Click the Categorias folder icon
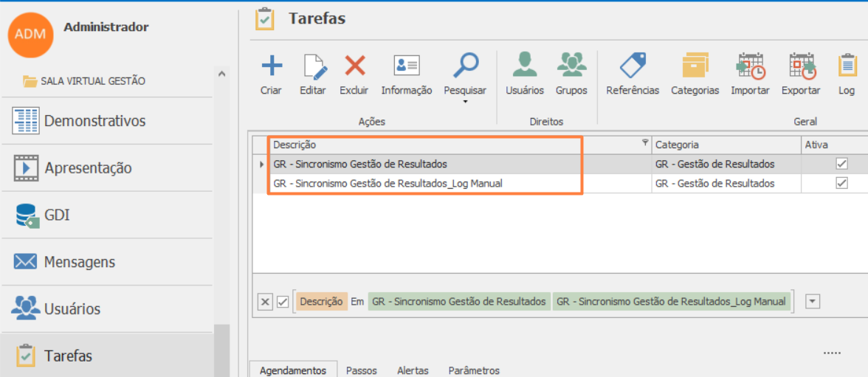Viewport: 868px width, 377px height. 695,66
